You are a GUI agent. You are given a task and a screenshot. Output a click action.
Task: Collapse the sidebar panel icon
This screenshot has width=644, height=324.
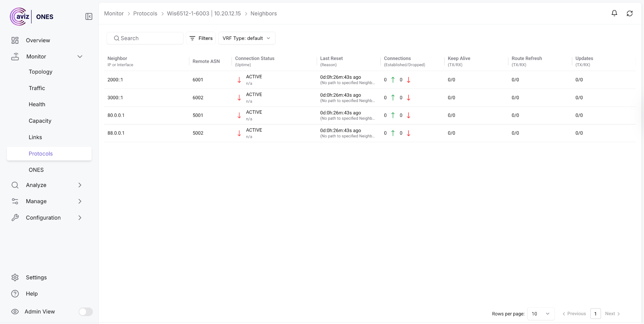pyautogui.click(x=89, y=16)
